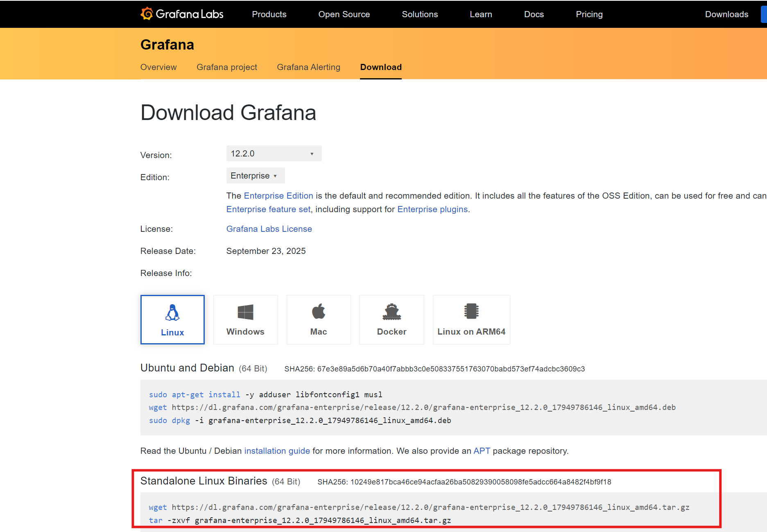This screenshot has width=767, height=532.
Task: Follow the Enterprise Edition link
Action: click(x=278, y=196)
